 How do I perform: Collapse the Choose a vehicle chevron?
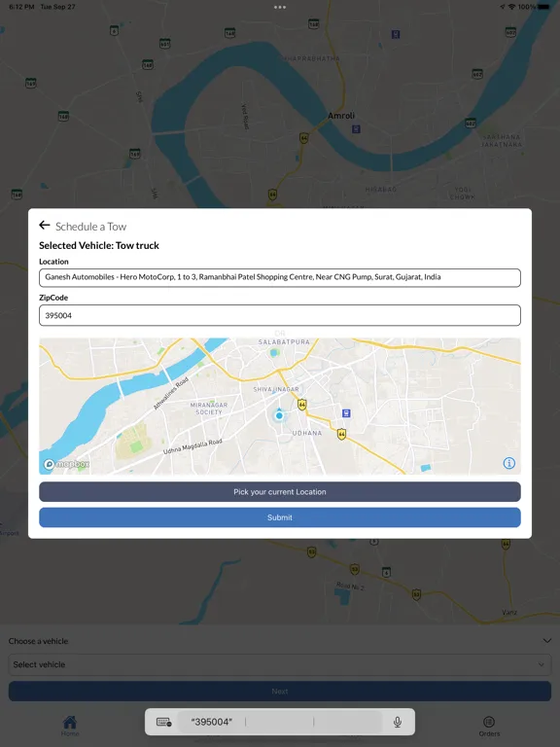(x=547, y=641)
